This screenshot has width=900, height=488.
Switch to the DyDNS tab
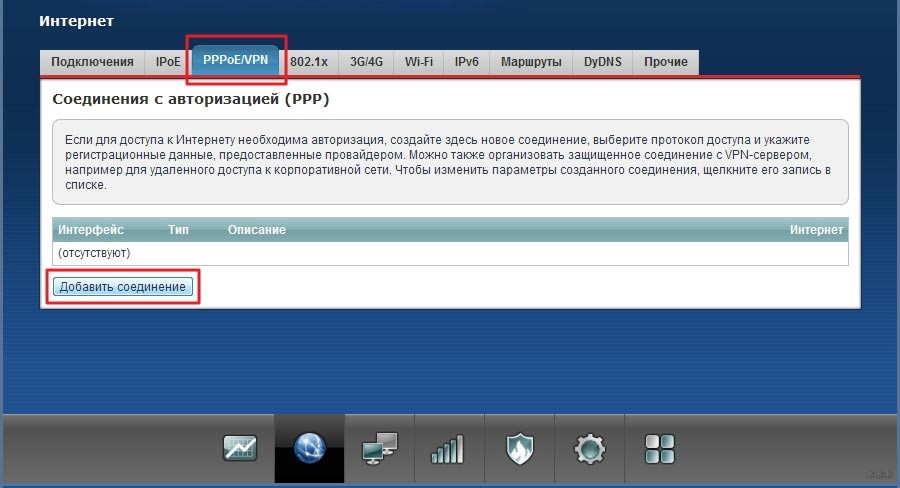pyautogui.click(x=603, y=62)
